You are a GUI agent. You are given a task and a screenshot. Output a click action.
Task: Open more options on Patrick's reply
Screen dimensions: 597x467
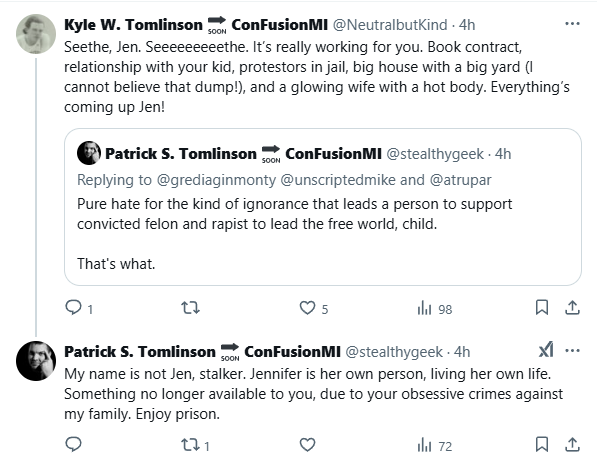point(572,351)
